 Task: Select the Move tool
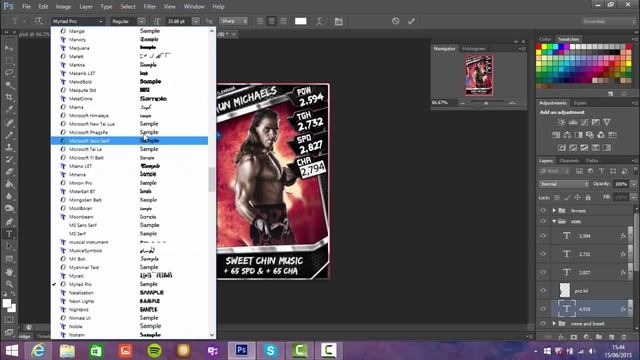pos(9,48)
